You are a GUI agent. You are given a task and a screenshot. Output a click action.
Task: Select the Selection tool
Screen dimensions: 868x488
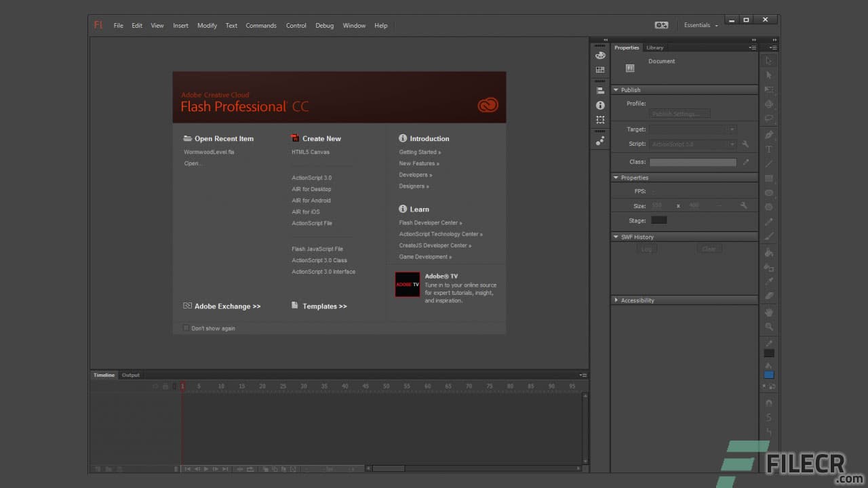[770, 60]
